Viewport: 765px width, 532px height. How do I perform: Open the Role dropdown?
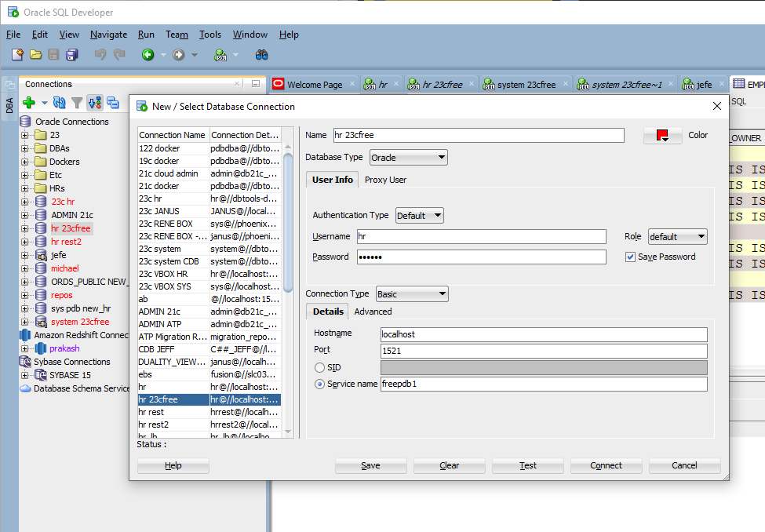(678, 237)
